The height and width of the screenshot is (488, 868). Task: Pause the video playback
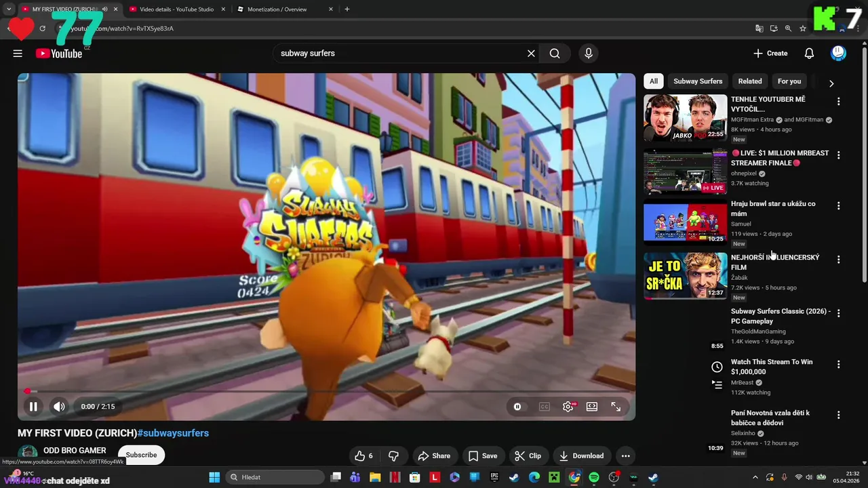(x=33, y=407)
